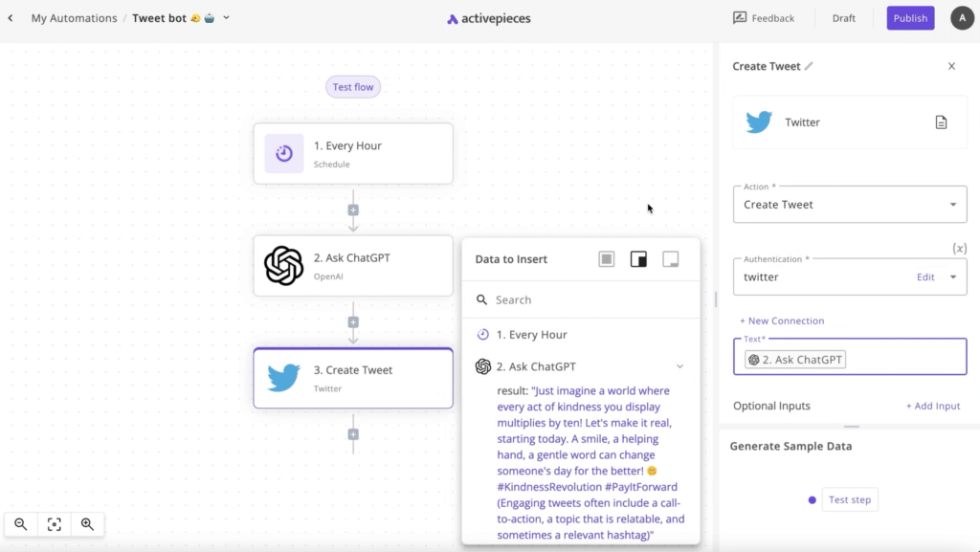Select 1. Every Hour in data list
This screenshot has height=552, width=980.
point(531,335)
